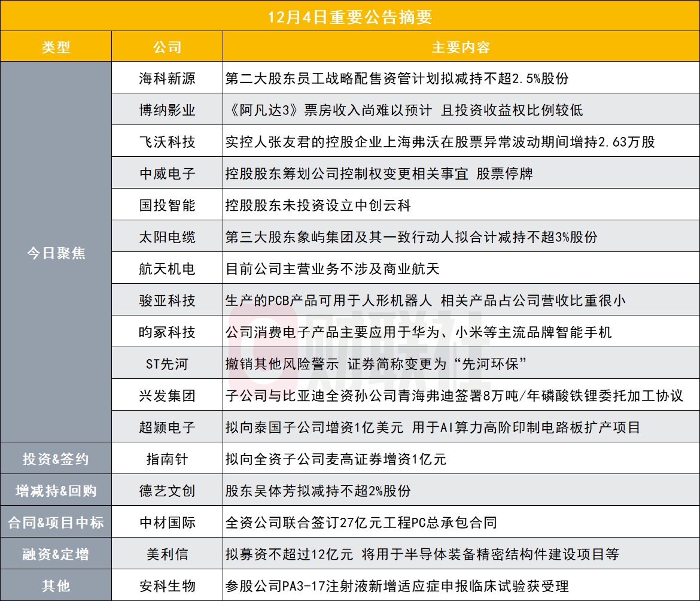Select company name 博纳影业
The image size is (700, 601).
pyautogui.click(x=167, y=110)
